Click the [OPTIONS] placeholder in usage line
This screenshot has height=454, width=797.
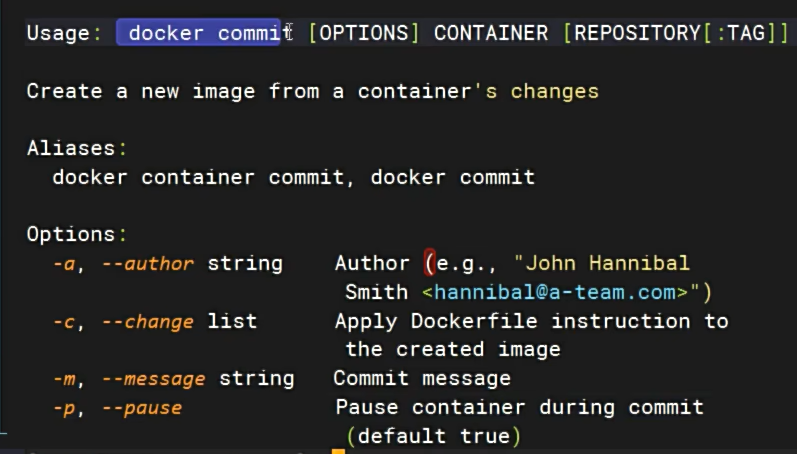[x=363, y=33]
